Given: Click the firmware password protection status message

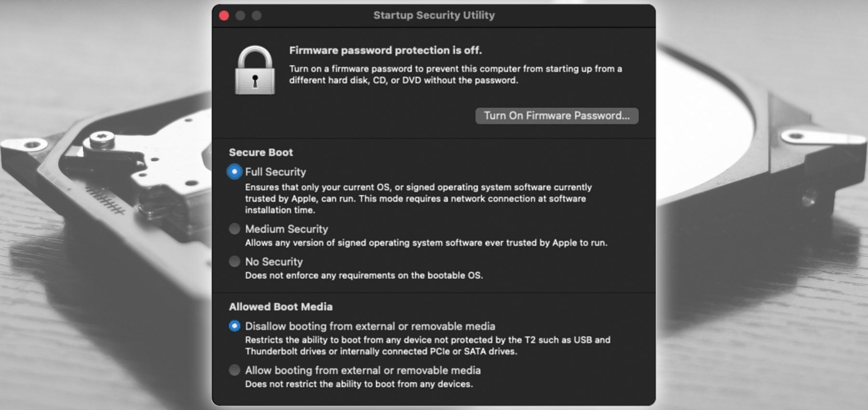Looking at the screenshot, I should click(386, 50).
